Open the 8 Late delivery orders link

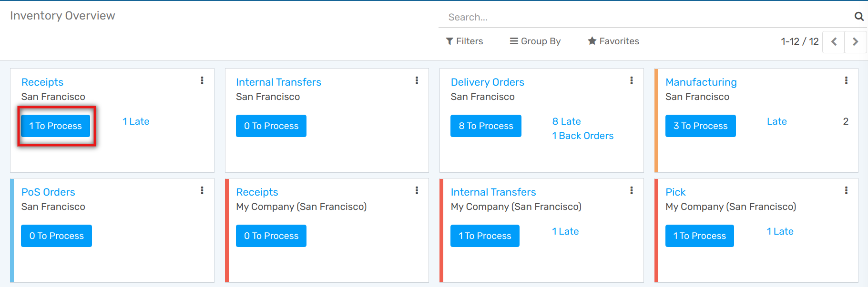point(566,121)
